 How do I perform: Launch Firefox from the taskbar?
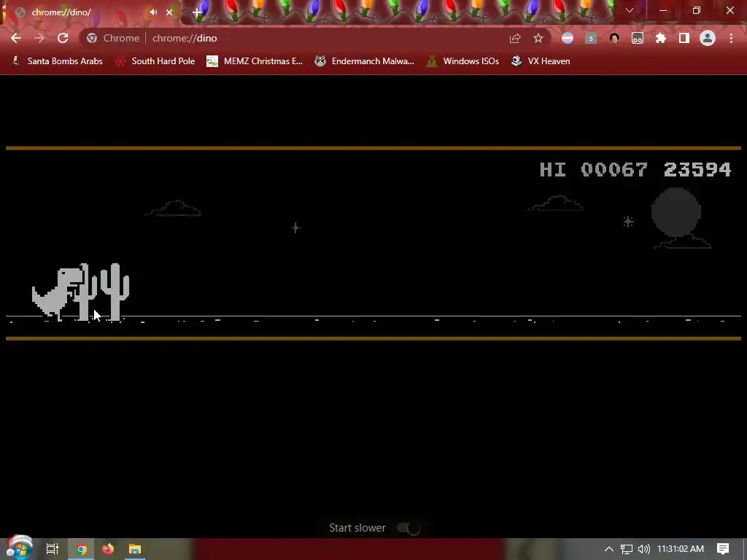tap(108, 549)
